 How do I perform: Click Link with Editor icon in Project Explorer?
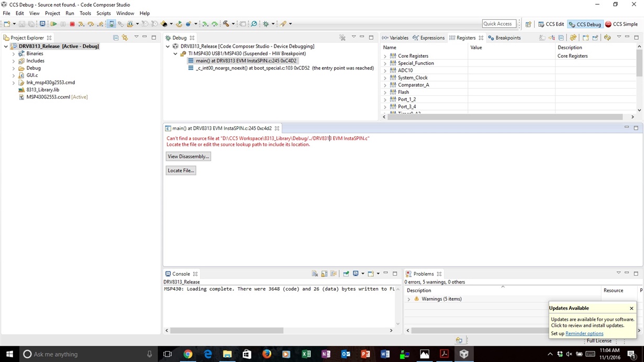125,38
